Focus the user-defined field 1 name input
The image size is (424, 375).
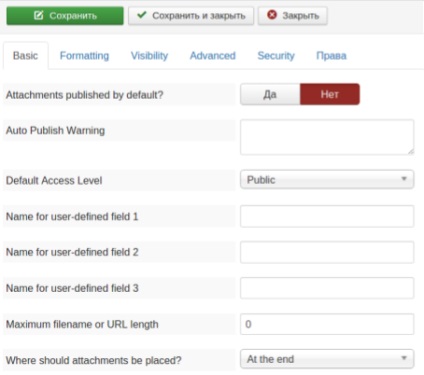coord(327,216)
